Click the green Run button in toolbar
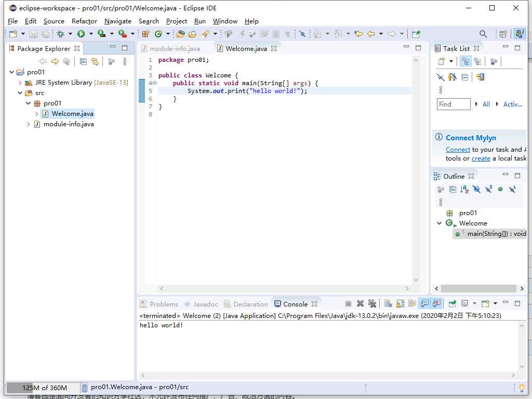 click(x=81, y=34)
